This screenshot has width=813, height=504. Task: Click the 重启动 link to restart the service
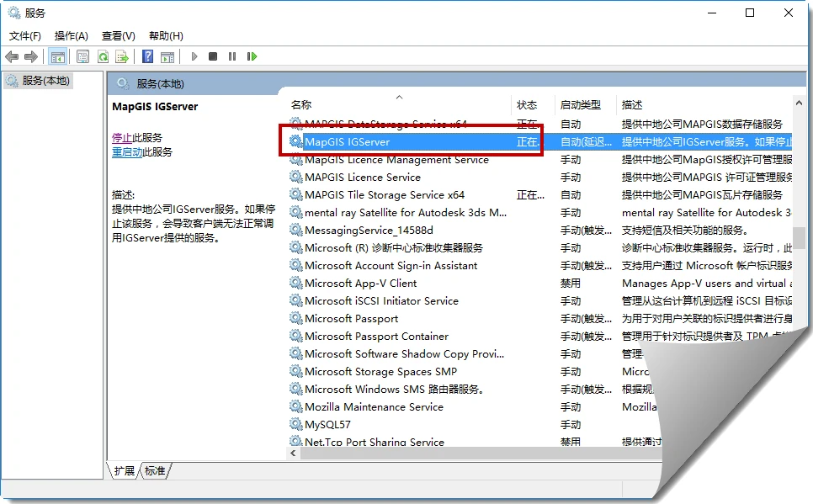pos(127,152)
